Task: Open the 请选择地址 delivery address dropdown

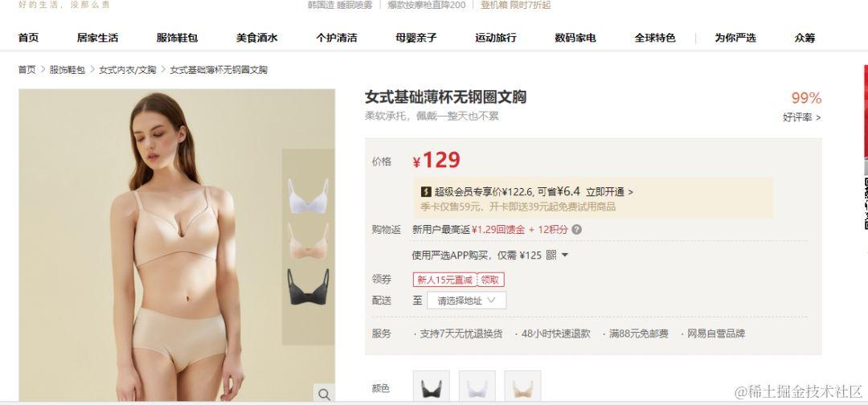Action: pos(466,301)
